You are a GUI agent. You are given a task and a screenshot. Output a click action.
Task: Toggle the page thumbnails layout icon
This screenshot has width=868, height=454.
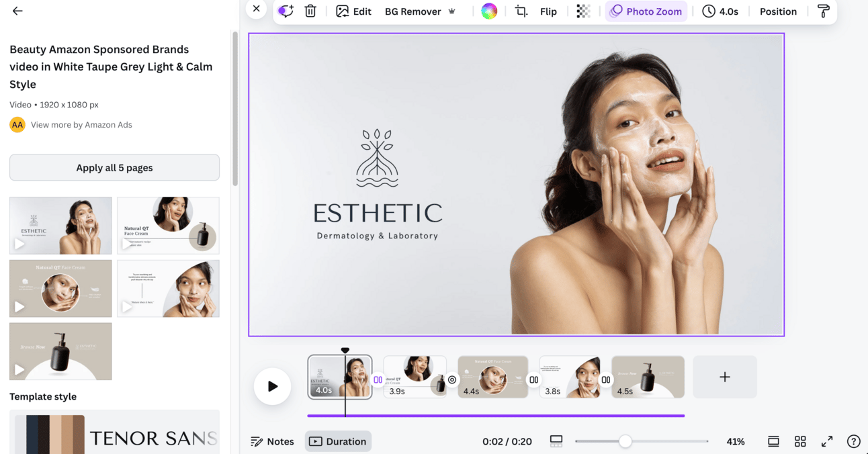(556, 441)
